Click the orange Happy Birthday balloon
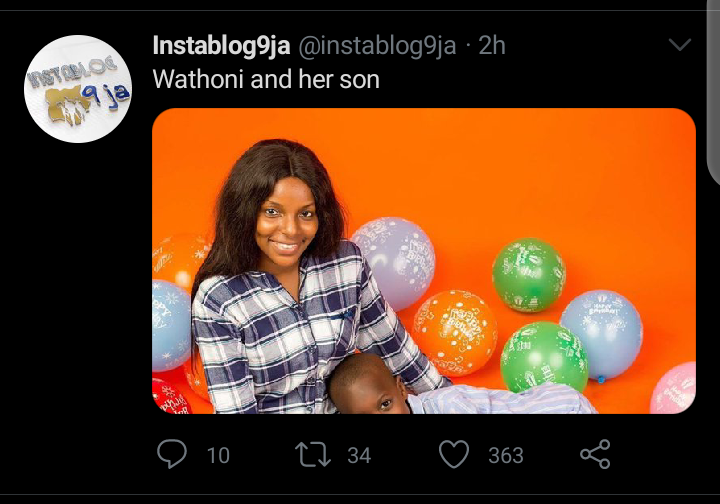The height and width of the screenshot is (504, 720). point(455,332)
